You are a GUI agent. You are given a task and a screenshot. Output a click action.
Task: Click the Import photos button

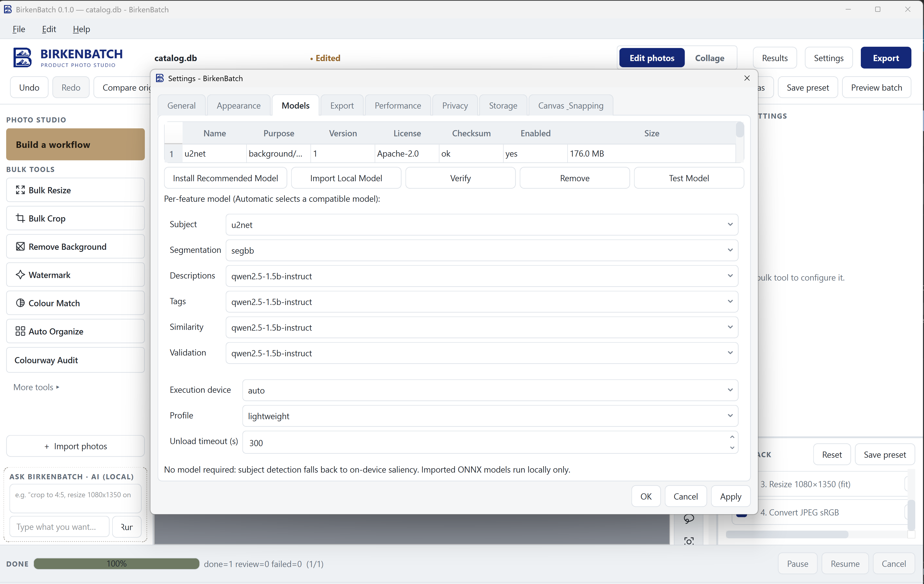coord(75,446)
